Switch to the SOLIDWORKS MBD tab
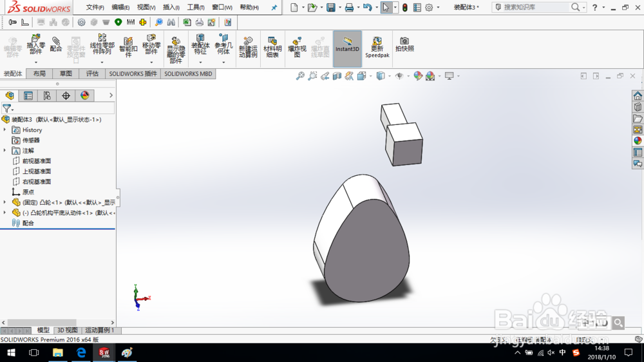The image size is (644, 362). 188,73
